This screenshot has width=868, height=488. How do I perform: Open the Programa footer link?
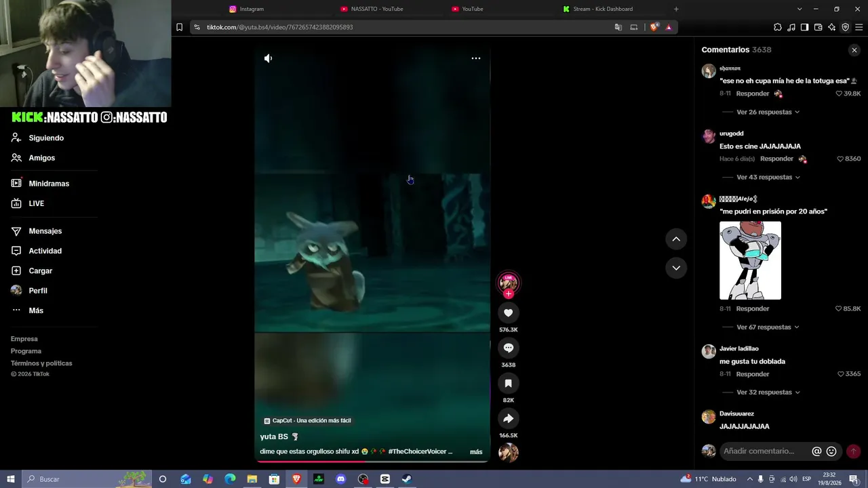point(26,351)
